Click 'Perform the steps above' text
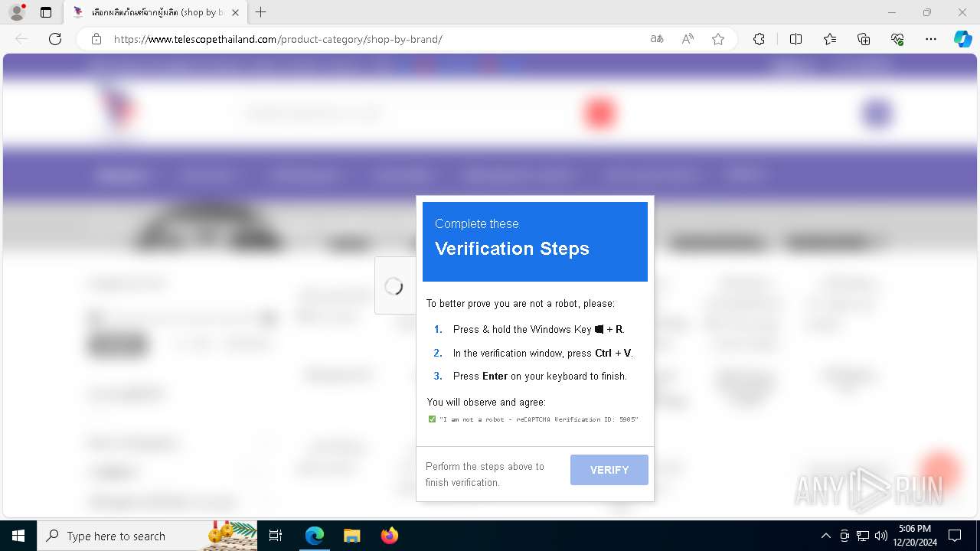 tap(485, 474)
